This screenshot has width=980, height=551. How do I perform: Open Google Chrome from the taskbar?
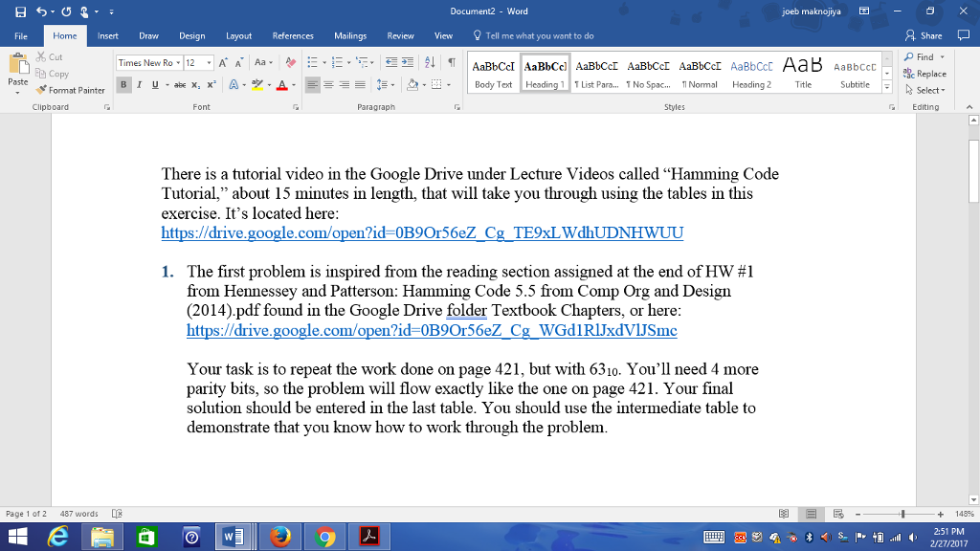pyautogui.click(x=323, y=536)
